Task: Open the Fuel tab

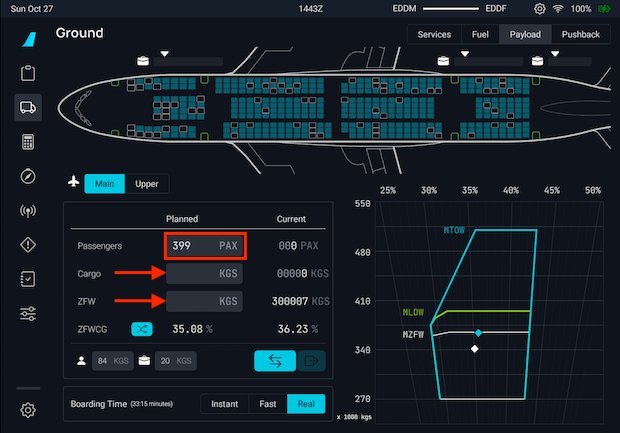Action: 481,34
